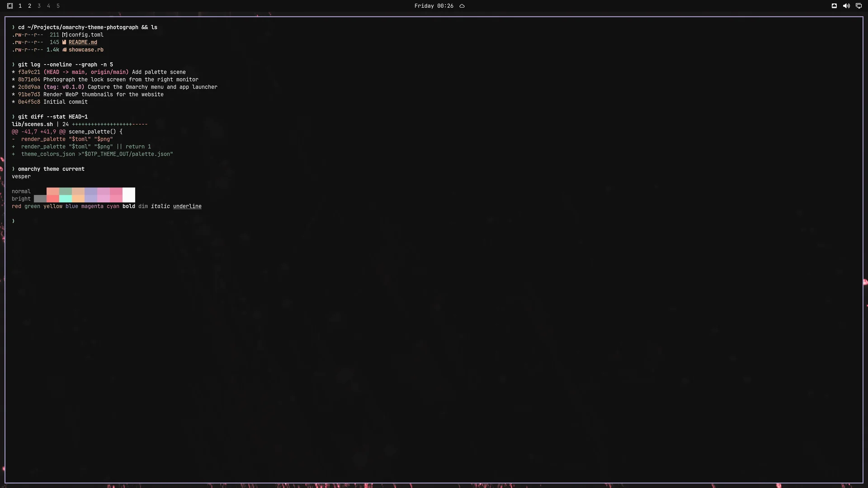
Task: Click the config.toml file icon
Action: (64, 35)
